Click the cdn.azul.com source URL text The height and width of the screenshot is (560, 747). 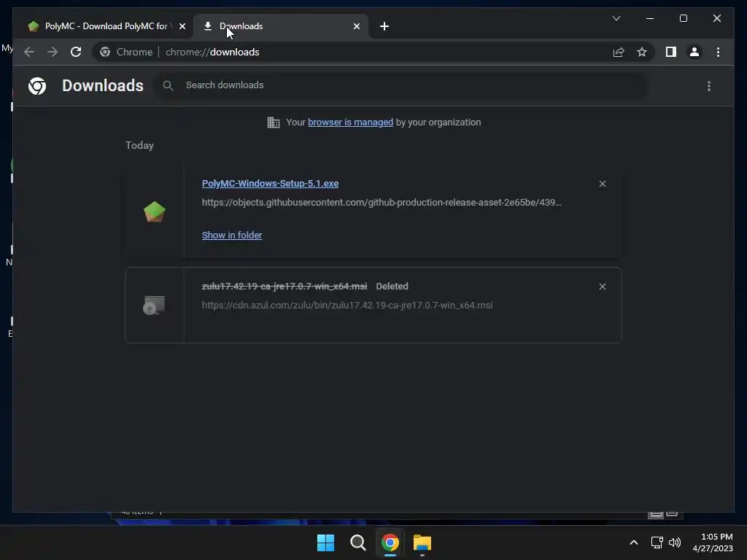click(347, 306)
